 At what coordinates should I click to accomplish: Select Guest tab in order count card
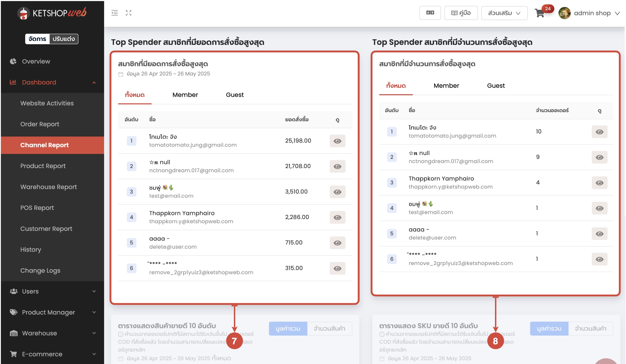pos(496,86)
